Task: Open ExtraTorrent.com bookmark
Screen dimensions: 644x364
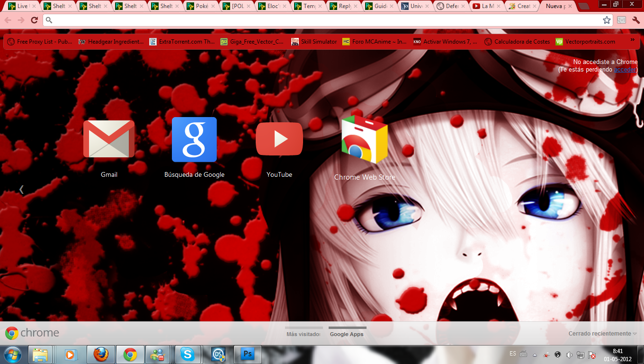Action: [182, 42]
